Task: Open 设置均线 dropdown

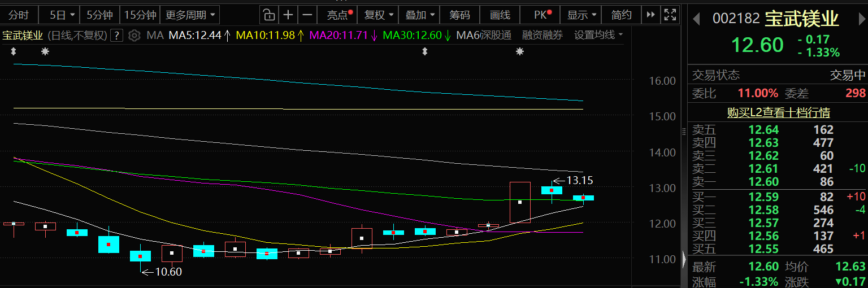Action: tap(598, 35)
